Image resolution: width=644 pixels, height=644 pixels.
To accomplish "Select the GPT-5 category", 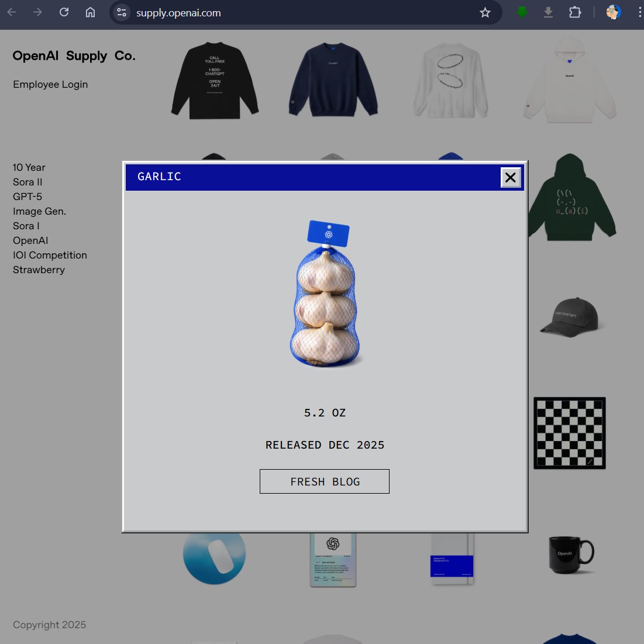I will (x=27, y=197).
